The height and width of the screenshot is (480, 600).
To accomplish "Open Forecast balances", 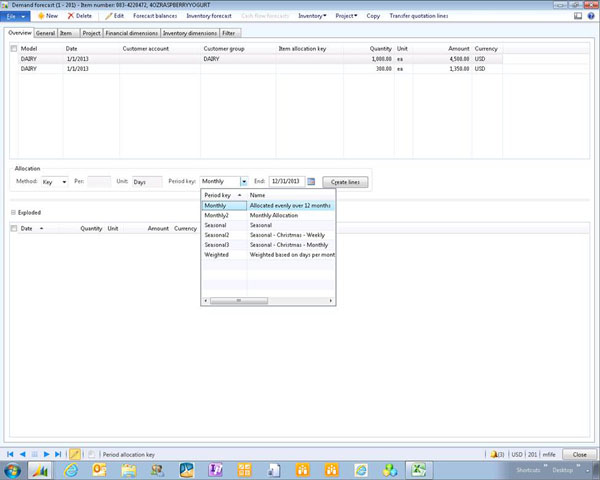I will (155, 16).
